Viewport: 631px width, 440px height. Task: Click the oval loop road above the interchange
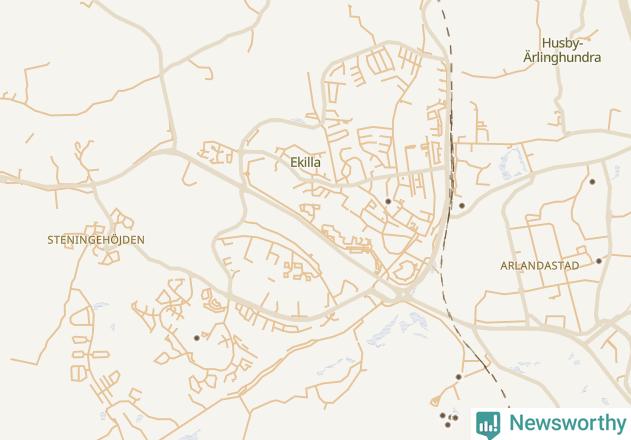406,270
